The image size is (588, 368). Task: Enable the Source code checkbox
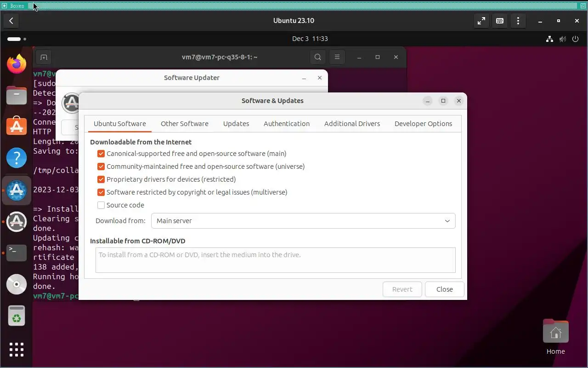click(101, 205)
